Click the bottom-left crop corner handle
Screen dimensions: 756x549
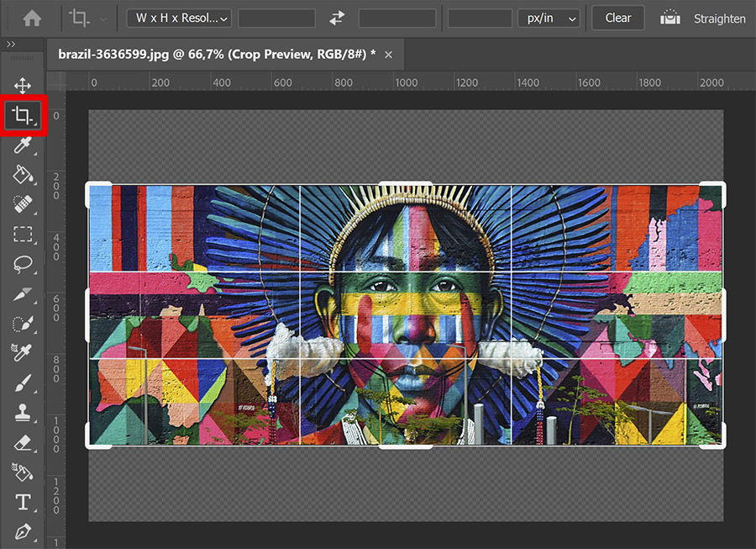click(x=89, y=446)
